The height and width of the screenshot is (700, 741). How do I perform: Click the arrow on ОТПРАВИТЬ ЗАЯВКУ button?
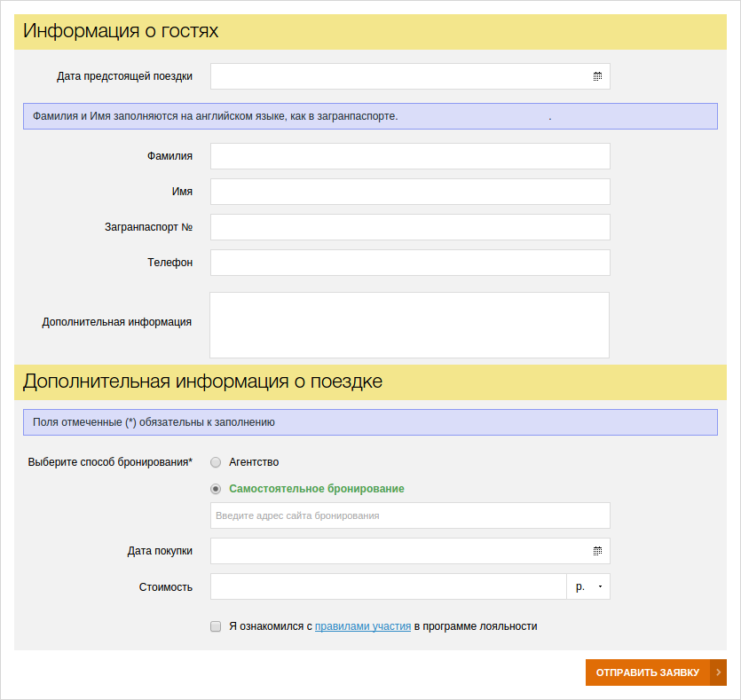tap(718, 672)
